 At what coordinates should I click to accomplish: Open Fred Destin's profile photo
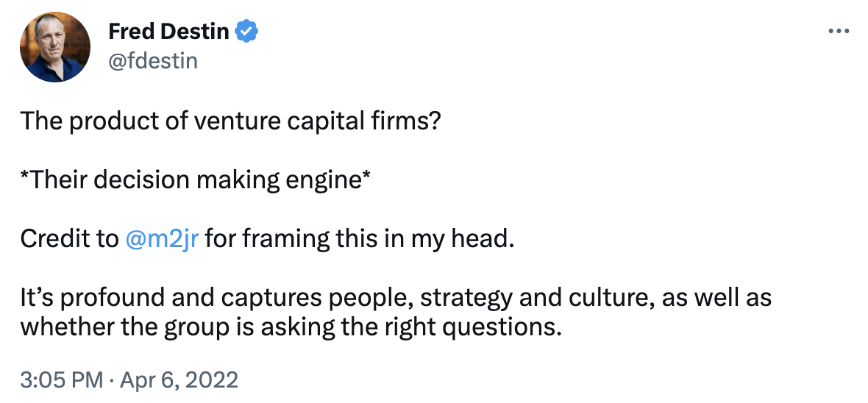pyautogui.click(x=51, y=46)
